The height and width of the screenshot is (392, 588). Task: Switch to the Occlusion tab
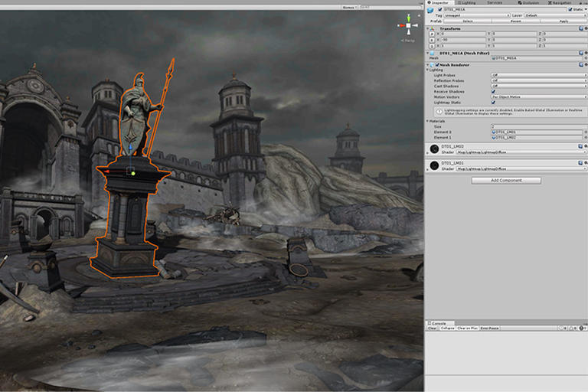[528, 2]
